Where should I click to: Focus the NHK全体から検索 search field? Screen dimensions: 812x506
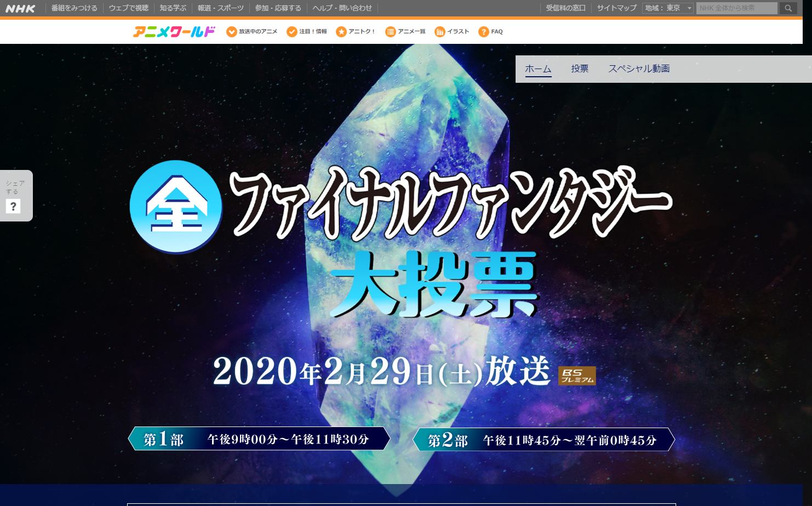[x=737, y=8]
